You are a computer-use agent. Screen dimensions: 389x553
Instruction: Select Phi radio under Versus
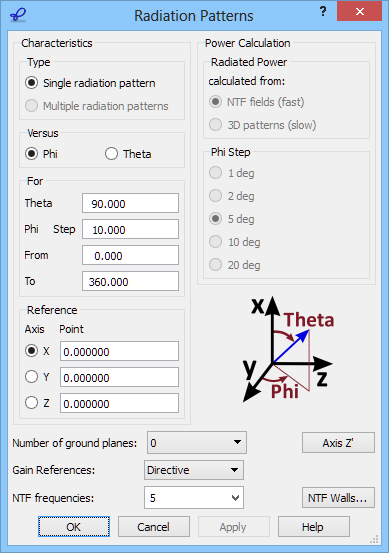pyautogui.click(x=41, y=154)
